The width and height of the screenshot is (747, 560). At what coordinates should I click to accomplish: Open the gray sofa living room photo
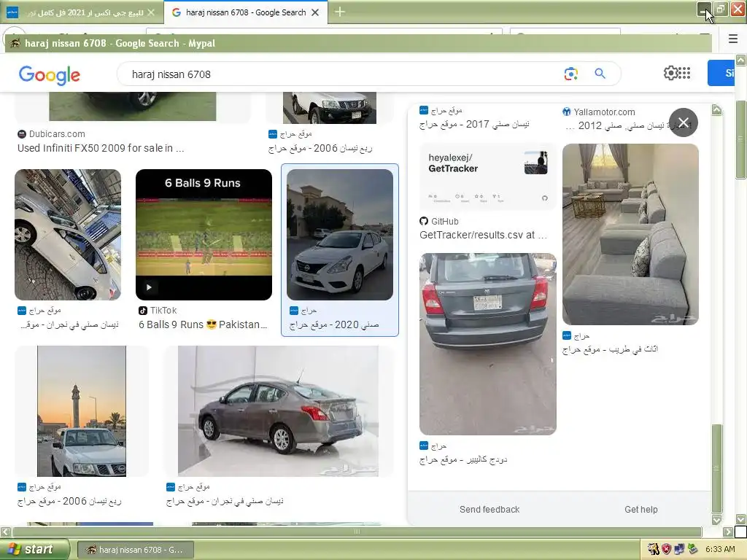pyautogui.click(x=630, y=234)
